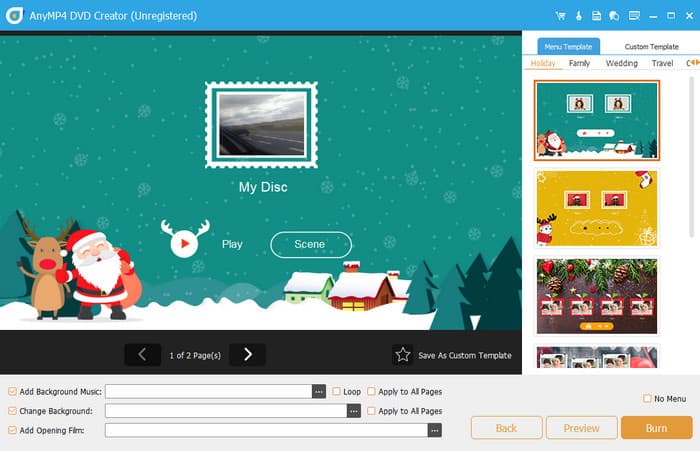The image size is (700, 451).
Task: Click the Burn button
Action: tap(657, 428)
